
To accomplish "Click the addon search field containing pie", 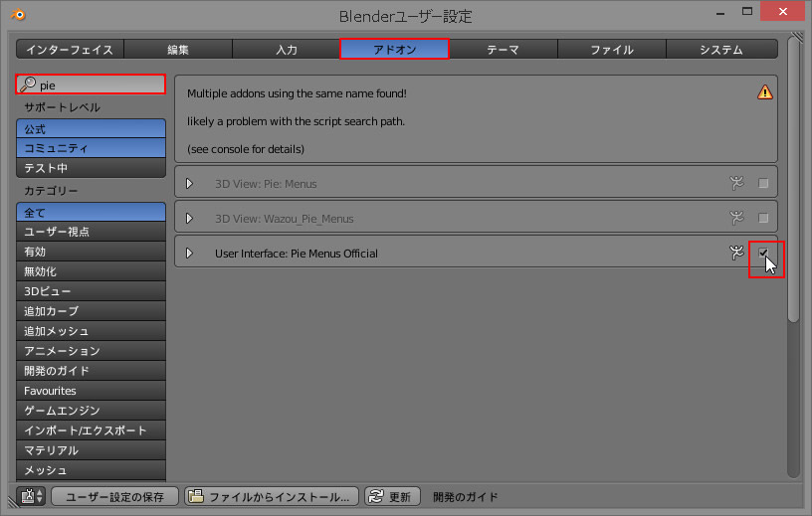I will pyautogui.click(x=91, y=85).
